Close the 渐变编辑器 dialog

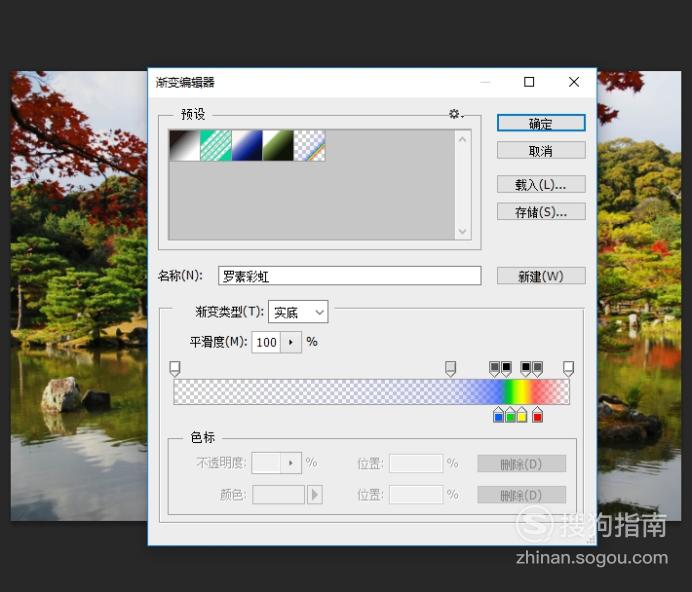pyautogui.click(x=574, y=82)
